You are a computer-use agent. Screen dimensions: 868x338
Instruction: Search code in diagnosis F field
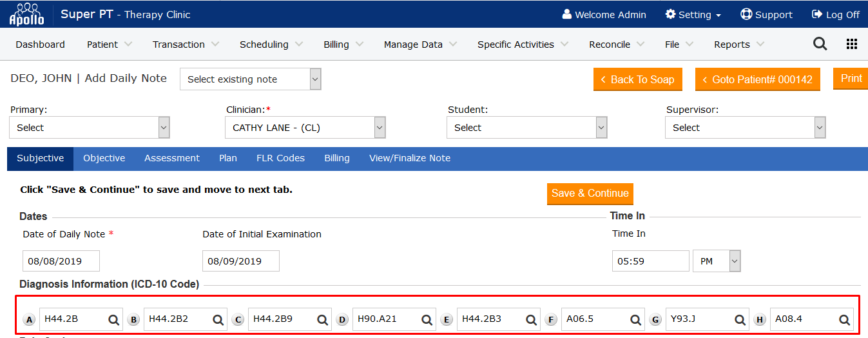coord(635,319)
